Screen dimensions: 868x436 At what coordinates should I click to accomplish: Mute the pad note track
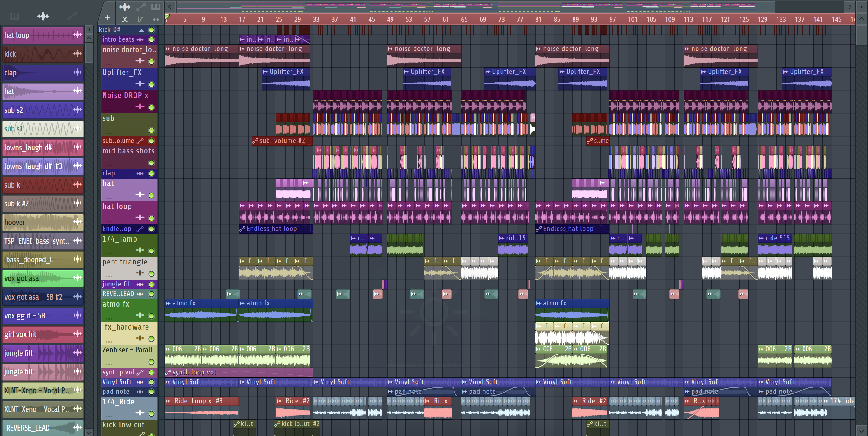pos(152,392)
